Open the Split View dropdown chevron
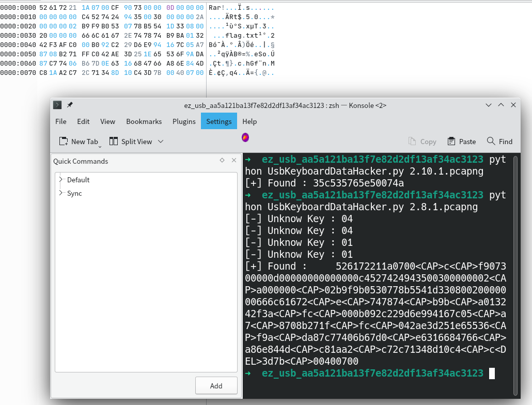Viewport: 532px width, 405px height. 161,142
